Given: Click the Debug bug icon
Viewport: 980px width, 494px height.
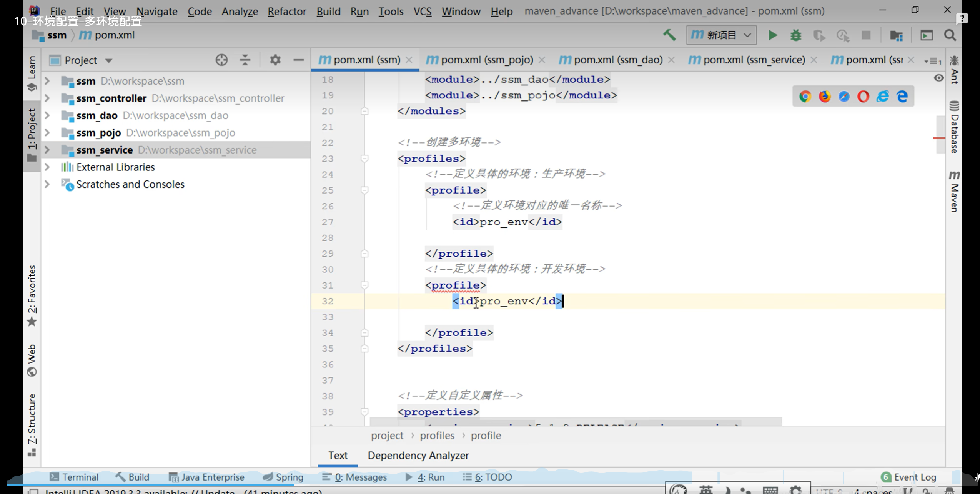Looking at the screenshot, I should (795, 35).
